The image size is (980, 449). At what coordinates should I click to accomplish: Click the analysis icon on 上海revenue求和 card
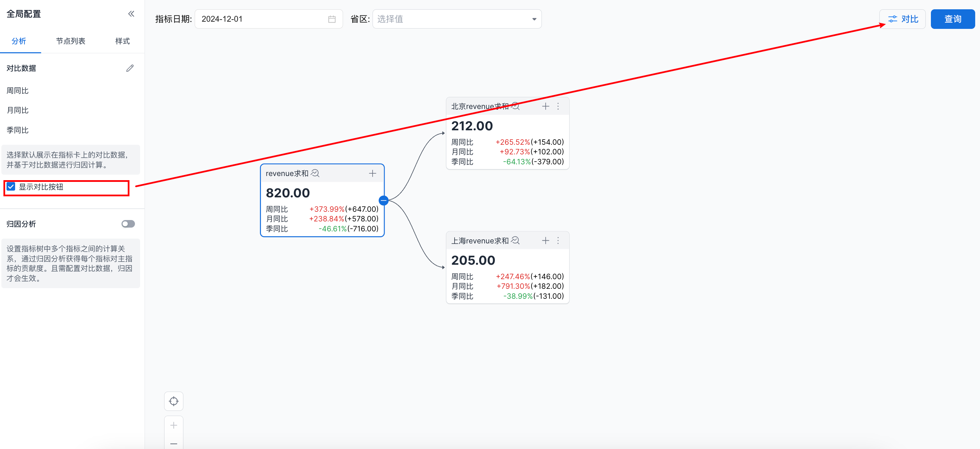[x=515, y=241]
